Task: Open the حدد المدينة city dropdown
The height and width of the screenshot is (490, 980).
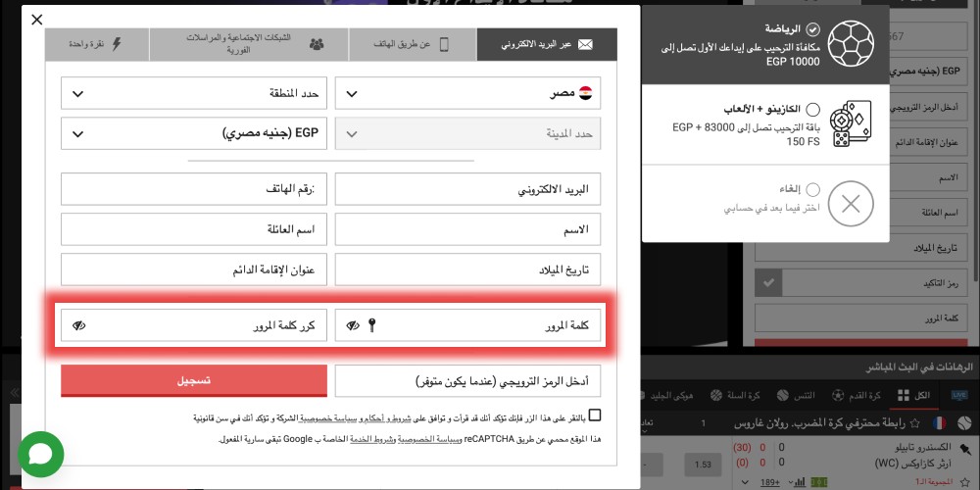Action: tap(467, 133)
